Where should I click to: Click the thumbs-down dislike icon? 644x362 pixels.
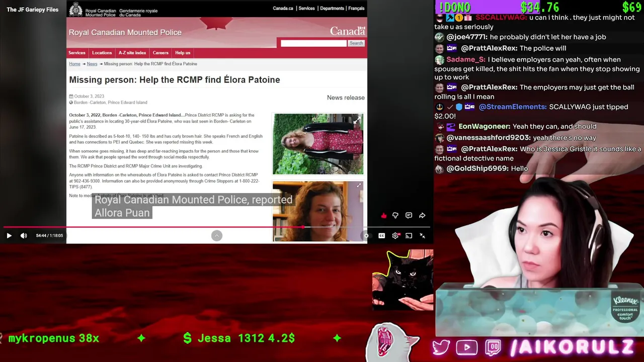[395, 216]
